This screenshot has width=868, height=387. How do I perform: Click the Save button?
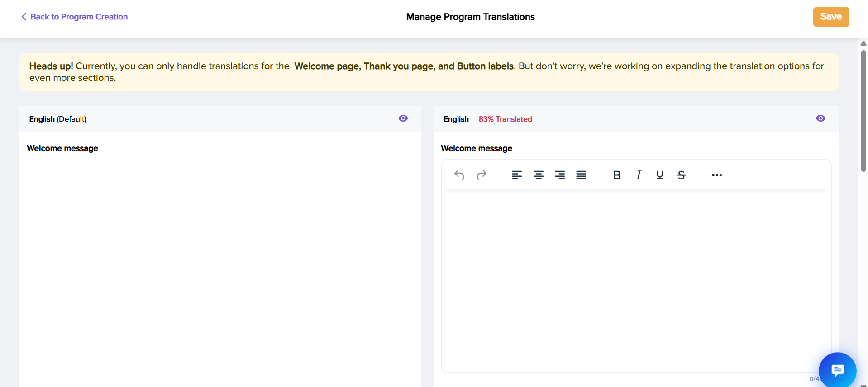tap(831, 17)
